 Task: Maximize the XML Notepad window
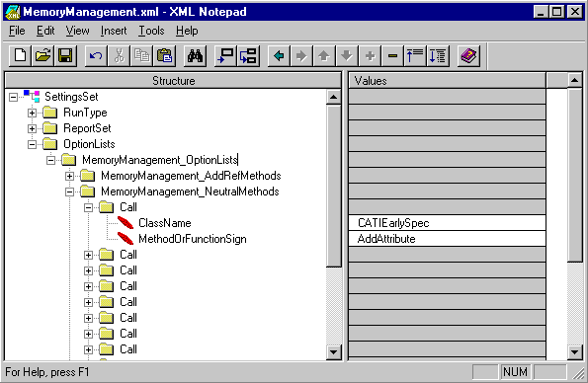(x=557, y=12)
